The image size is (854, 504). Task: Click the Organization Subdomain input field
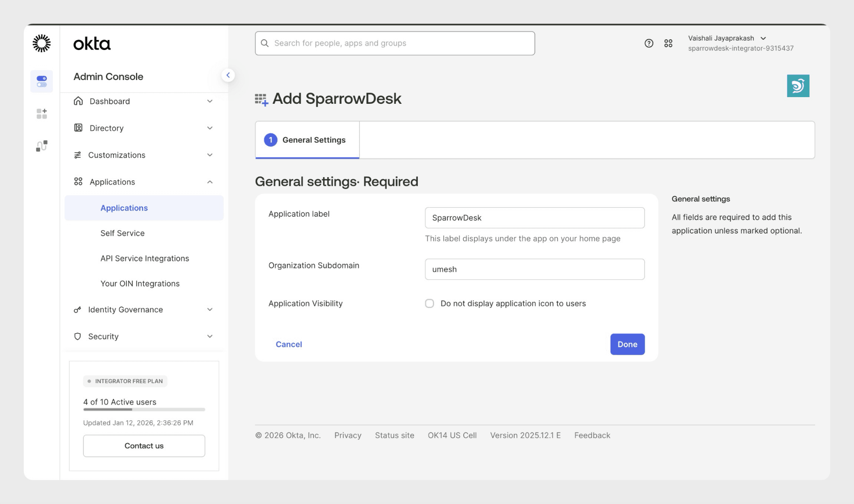[x=534, y=269]
